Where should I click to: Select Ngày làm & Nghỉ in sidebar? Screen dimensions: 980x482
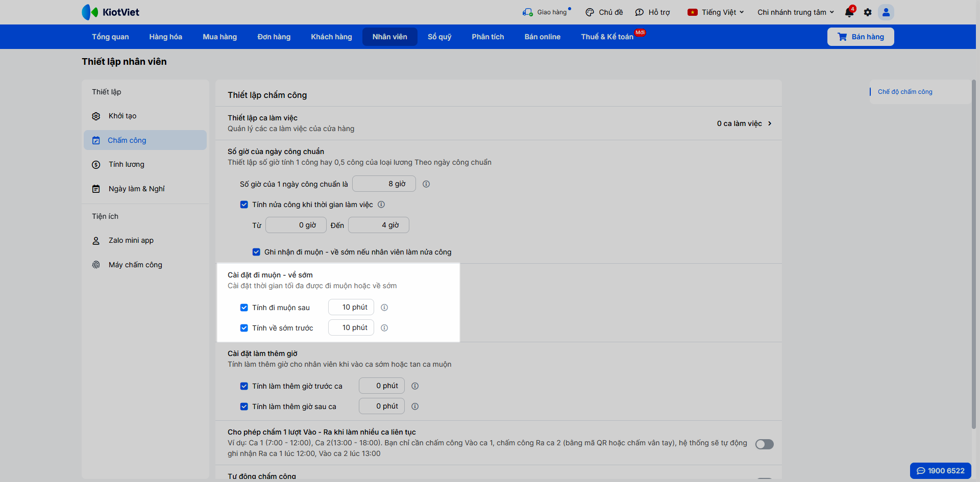click(x=145, y=189)
